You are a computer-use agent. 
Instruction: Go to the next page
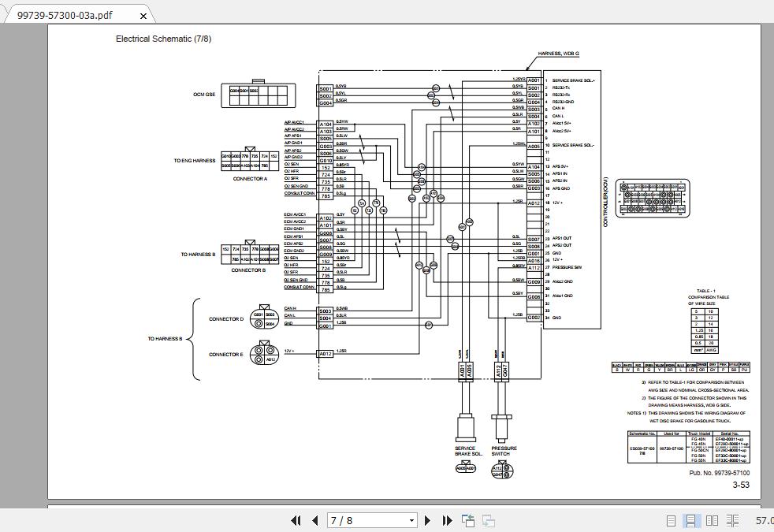pos(428,520)
